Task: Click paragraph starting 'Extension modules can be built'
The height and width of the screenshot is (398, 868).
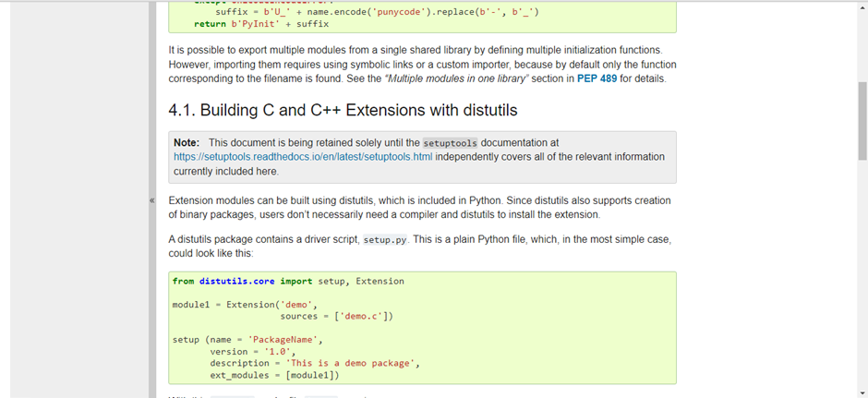Action: pyautogui.click(x=419, y=207)
